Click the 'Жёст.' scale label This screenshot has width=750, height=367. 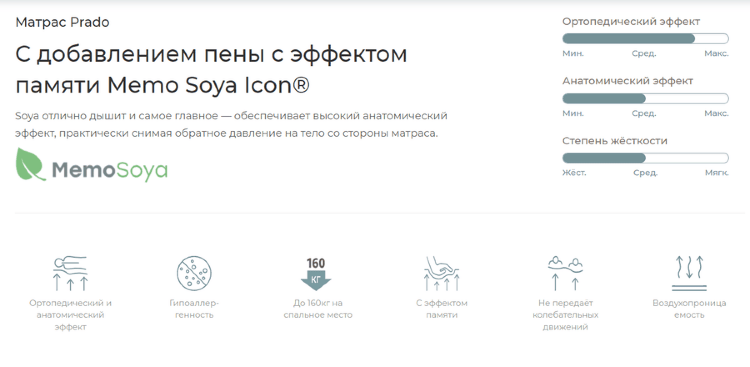point(574,173)
